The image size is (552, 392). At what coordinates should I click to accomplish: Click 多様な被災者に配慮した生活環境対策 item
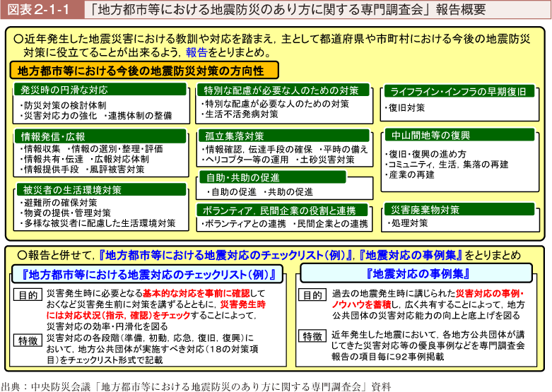[98, 223]
